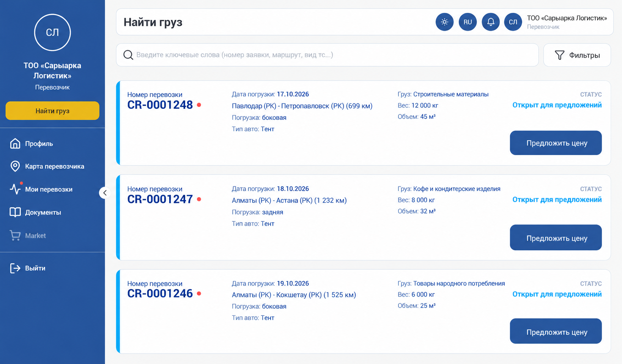622x364 pixels.
Task: Open Документы book icon item
Action: 15,212
